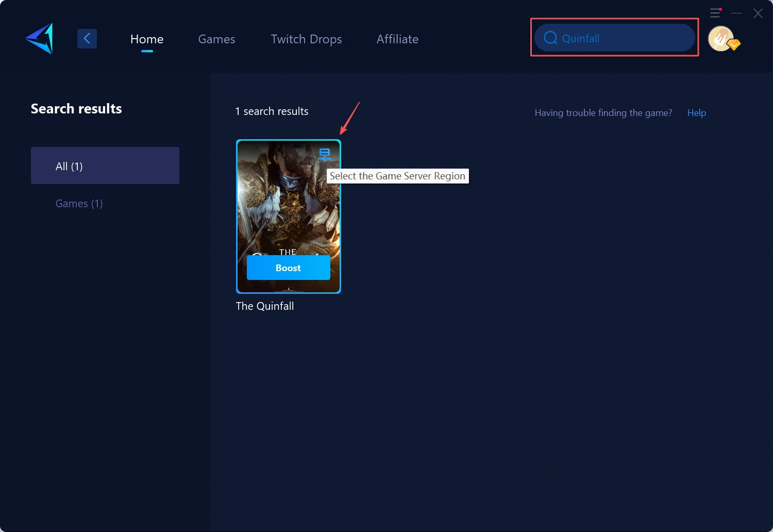The image size is (773, 532).
Task: Open the GearUP arrow logo
Action: click(x=39, y=38)
